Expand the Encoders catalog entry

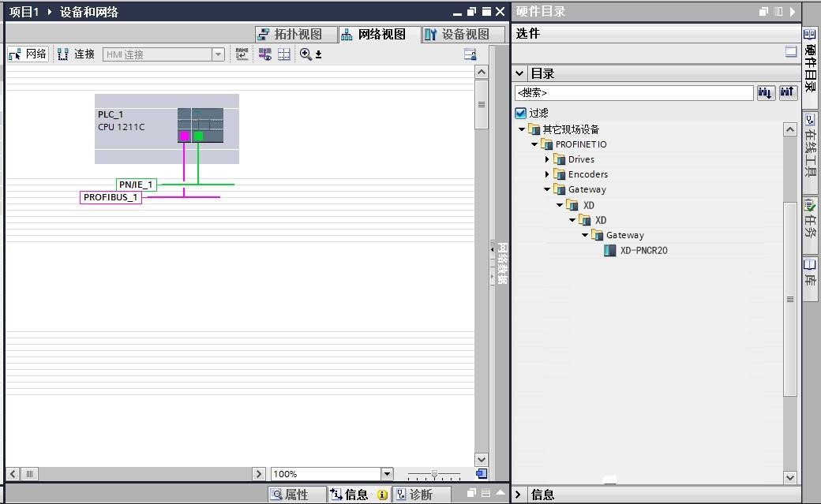(547, 174)
